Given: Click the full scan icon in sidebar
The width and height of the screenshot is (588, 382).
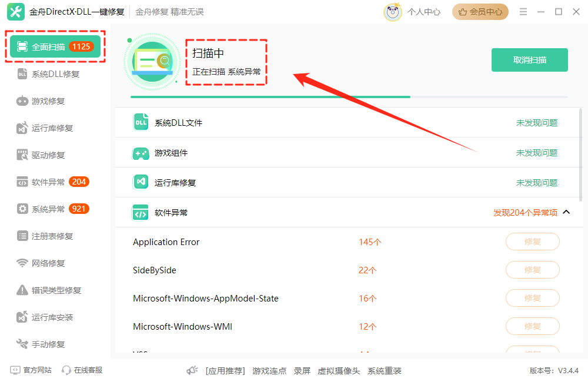Looking at the screenshot, I should pyautogui.click(x=22, y=46).
